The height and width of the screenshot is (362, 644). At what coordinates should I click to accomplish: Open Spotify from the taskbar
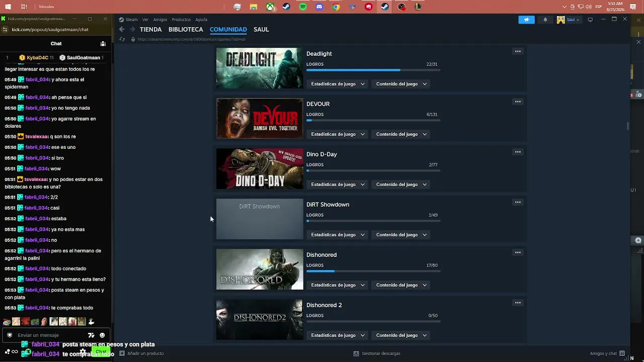pos(303,7)
